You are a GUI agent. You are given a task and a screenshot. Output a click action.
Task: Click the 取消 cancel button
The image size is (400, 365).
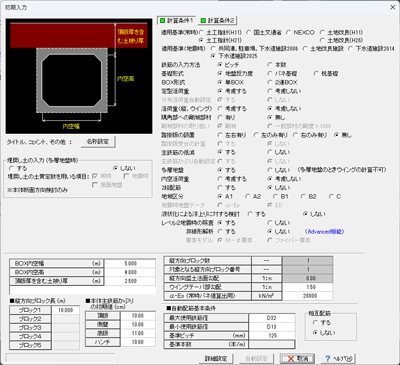coord(297,359)
